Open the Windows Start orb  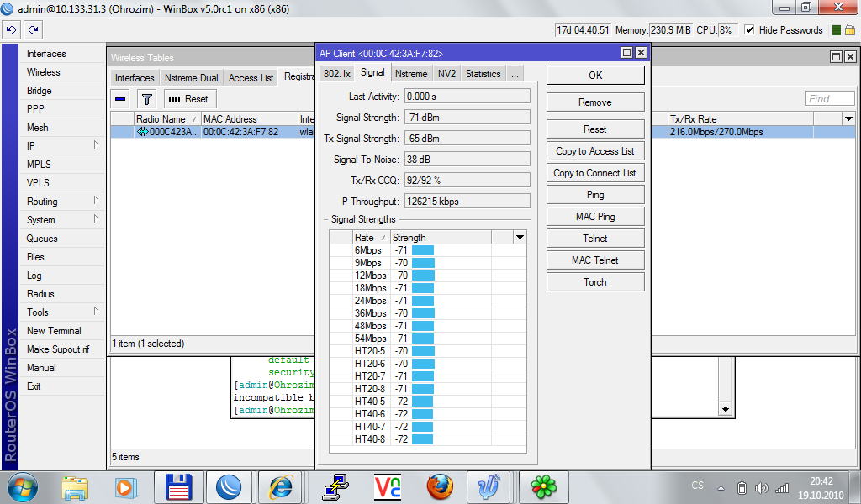click(23, 487)
